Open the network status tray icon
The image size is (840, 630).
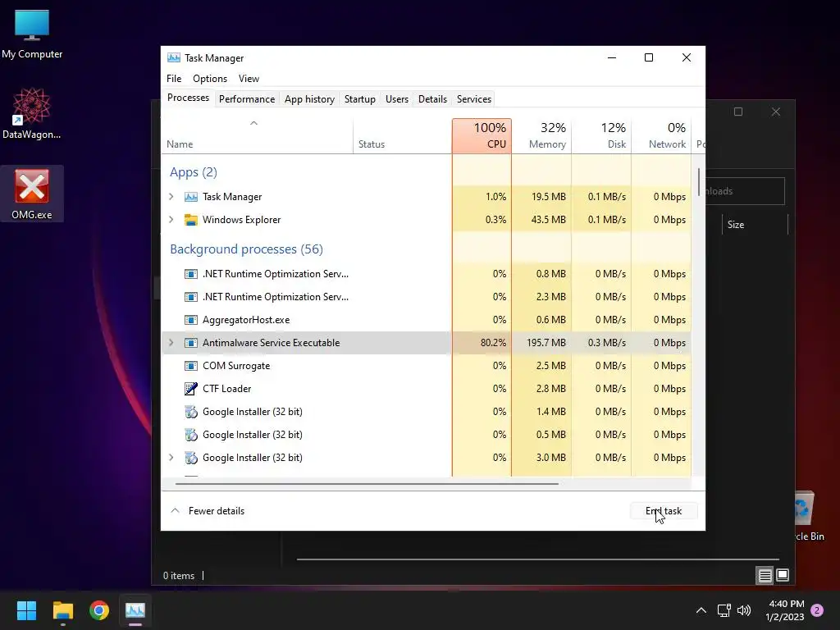pos(724,610)
